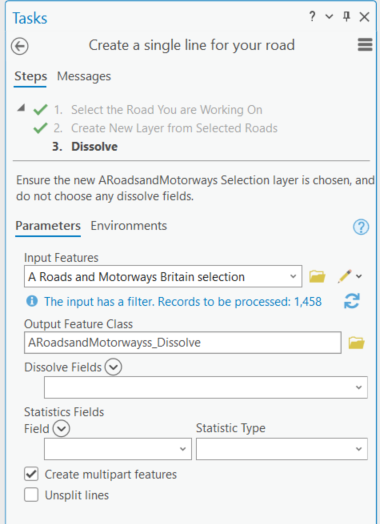Select step 1 Select the Road You are Working On
The height and width of the screenshot is (524, 380).
pyautogui.click(x=166, y=110)
